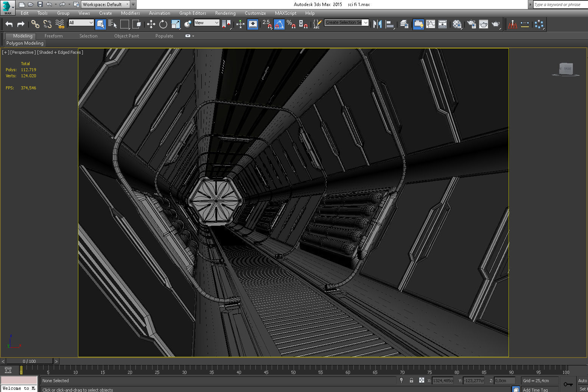Toggle the Spinner Snap button

[x=303, y=24]
